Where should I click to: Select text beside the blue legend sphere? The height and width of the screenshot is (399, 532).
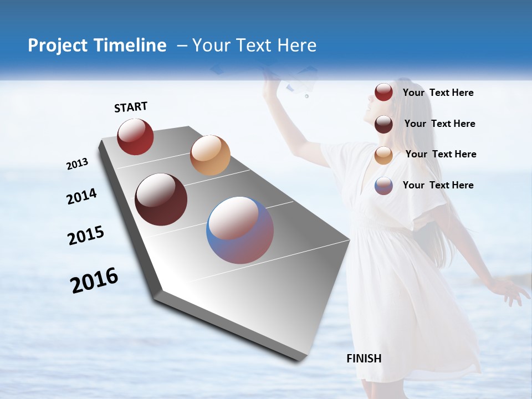click(x=438, y=185)
